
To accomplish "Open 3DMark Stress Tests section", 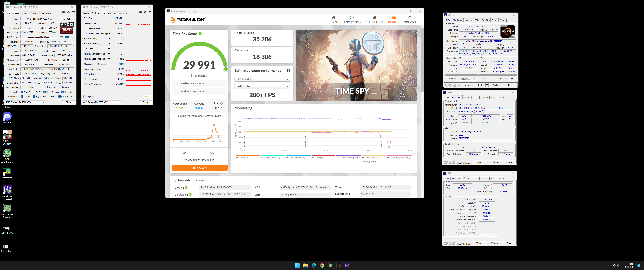I will [374, 19].
